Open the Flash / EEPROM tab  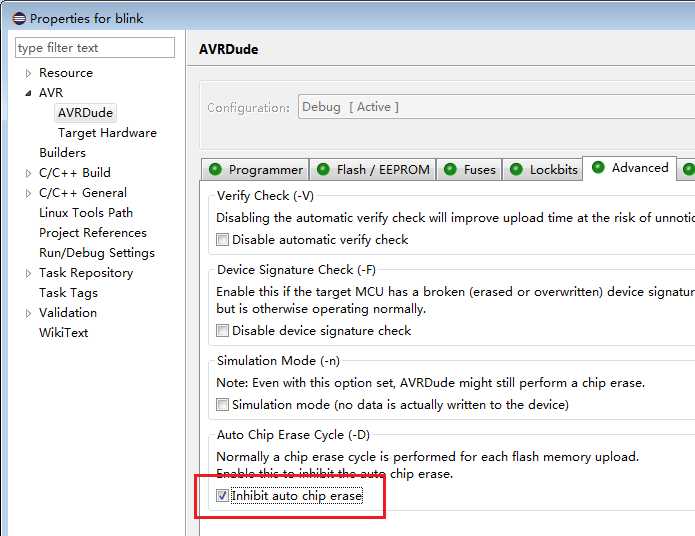373,169
